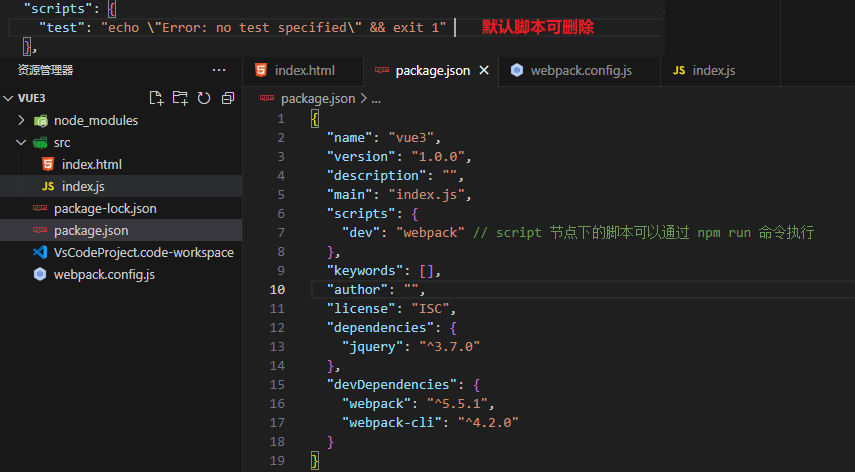Click the "description" key on line 4
Image resolution: width=855 pixels, height=472 pixels.
tap(376, 176)
